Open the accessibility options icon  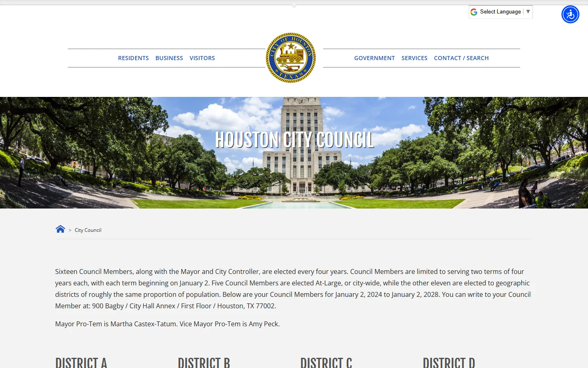570,14
